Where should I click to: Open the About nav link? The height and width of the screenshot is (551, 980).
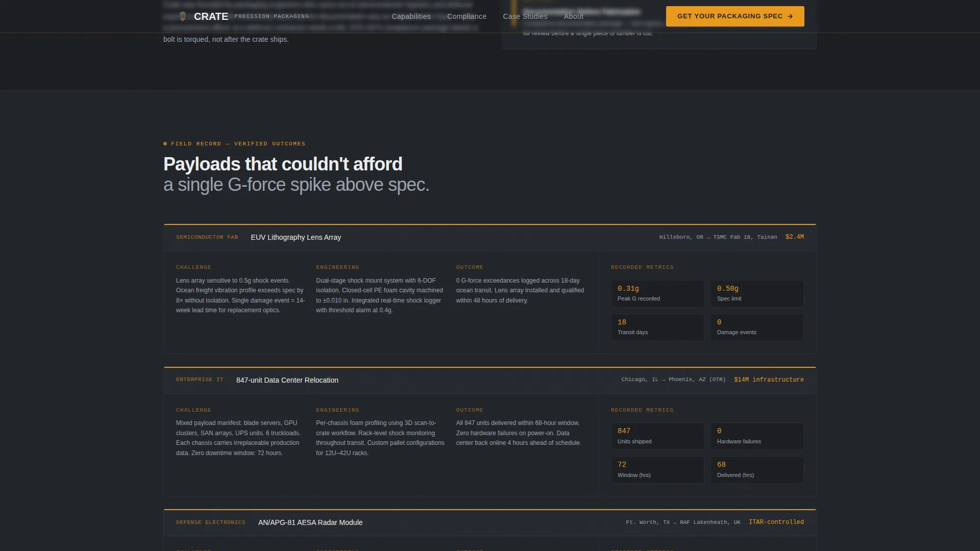pyautogui.click(x=573, y=16)
